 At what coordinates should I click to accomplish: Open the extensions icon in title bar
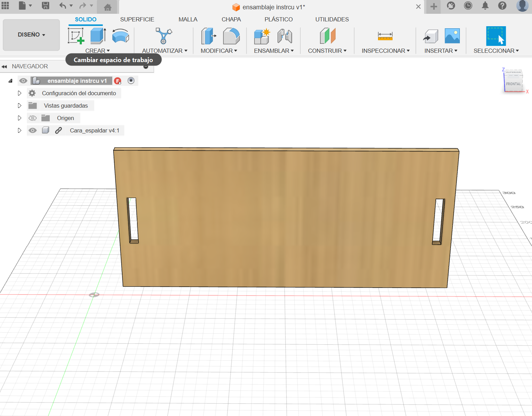[451, 6]
